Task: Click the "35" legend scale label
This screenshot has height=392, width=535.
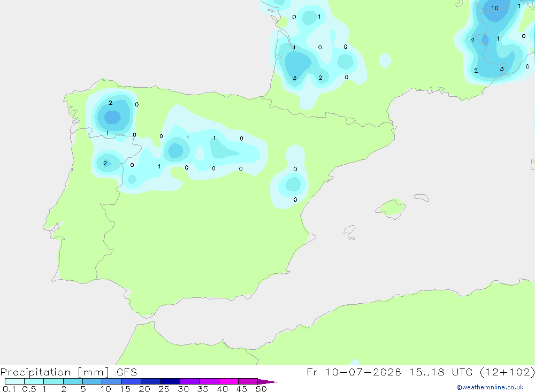Action: [x=203, y=389]
